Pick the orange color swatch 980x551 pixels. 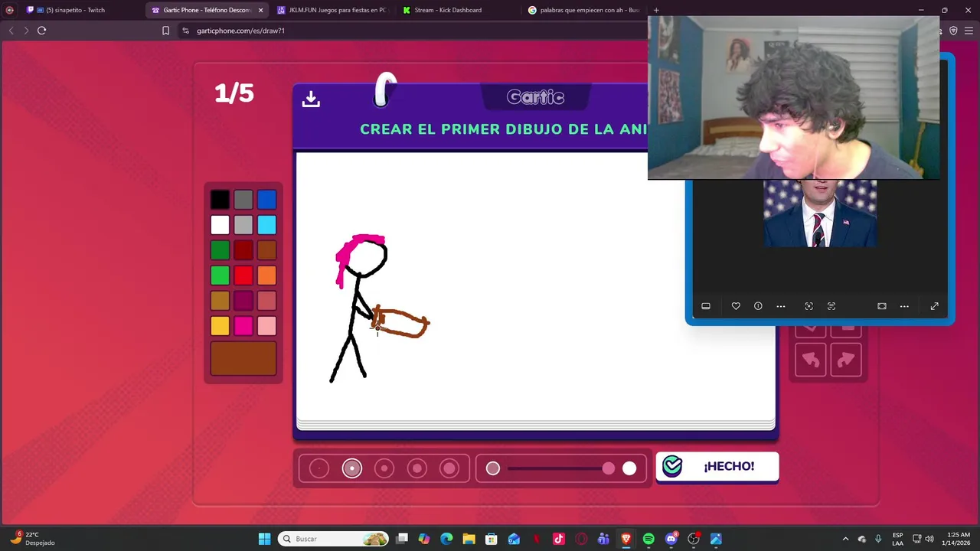click(x=266, y=275)
